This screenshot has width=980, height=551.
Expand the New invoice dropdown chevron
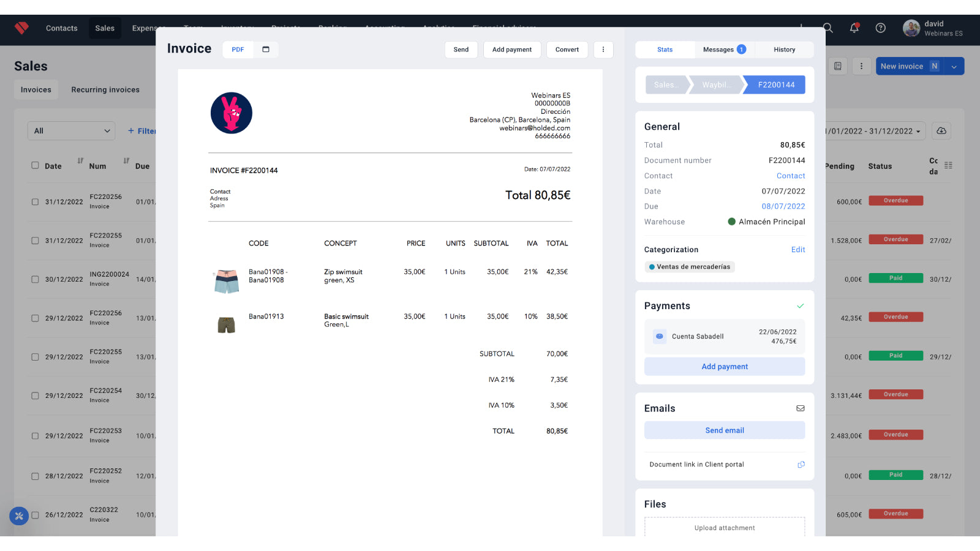pos(954,66)
